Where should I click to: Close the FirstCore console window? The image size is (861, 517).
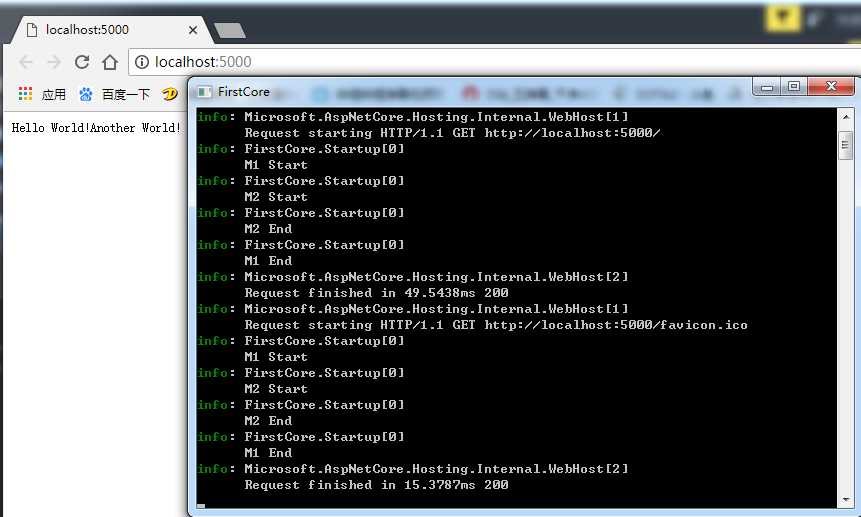pos(831,87)
